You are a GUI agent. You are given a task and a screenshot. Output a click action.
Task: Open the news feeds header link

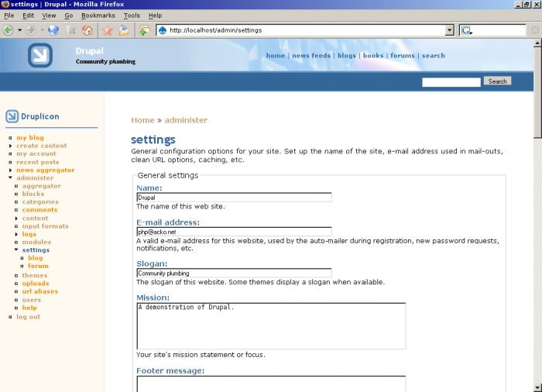tap(311, 56)
